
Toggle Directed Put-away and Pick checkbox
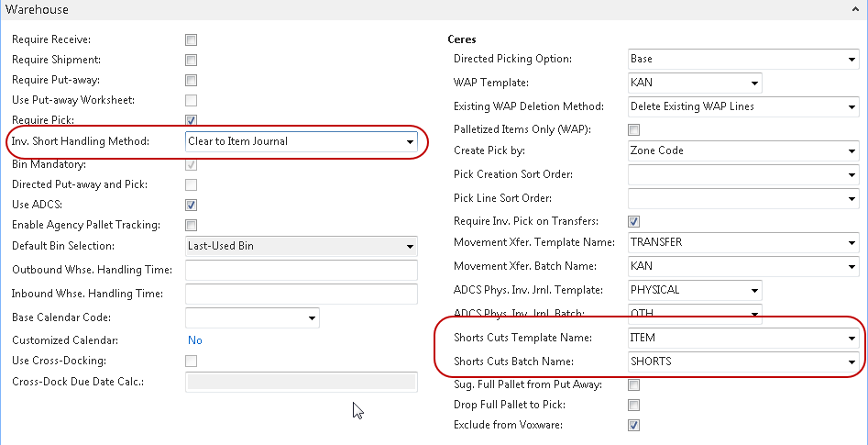[x=191, y=184]
